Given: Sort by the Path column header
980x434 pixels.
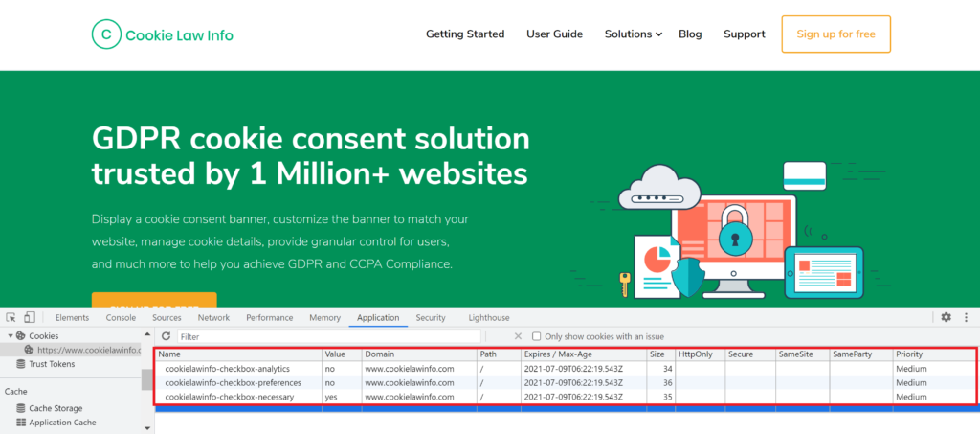Looking at the screenshot, I should click(x=499, y=354).
